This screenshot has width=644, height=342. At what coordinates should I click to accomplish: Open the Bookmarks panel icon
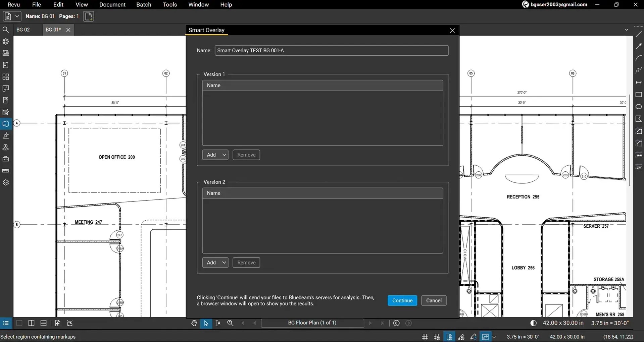pyautogui.click(x=6, y=65)
